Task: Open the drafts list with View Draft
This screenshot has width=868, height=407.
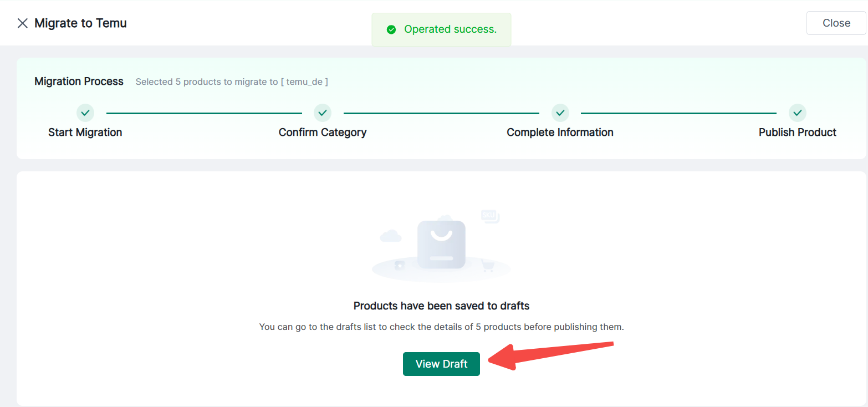Action: coord(441,364)
